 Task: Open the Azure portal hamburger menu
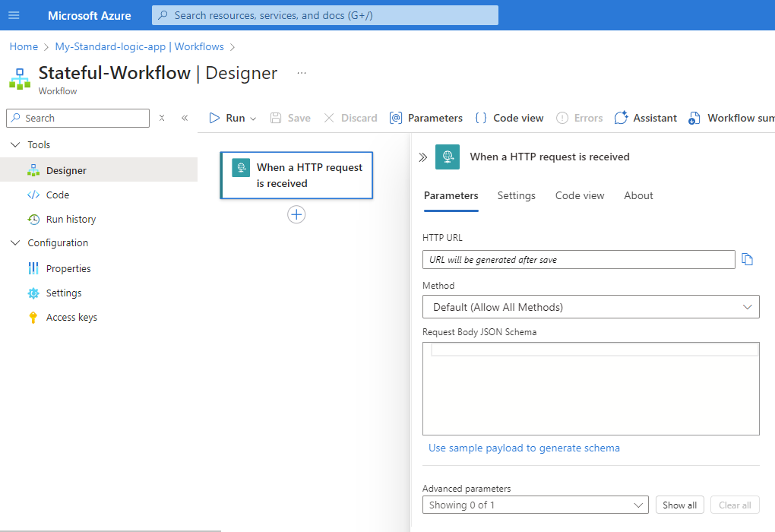[x=14, y=15]
